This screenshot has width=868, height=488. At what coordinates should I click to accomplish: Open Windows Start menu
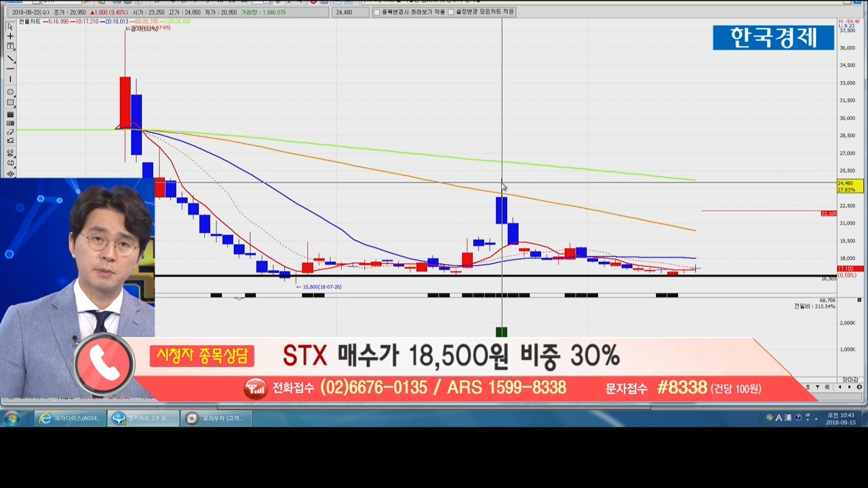point(12,419)
